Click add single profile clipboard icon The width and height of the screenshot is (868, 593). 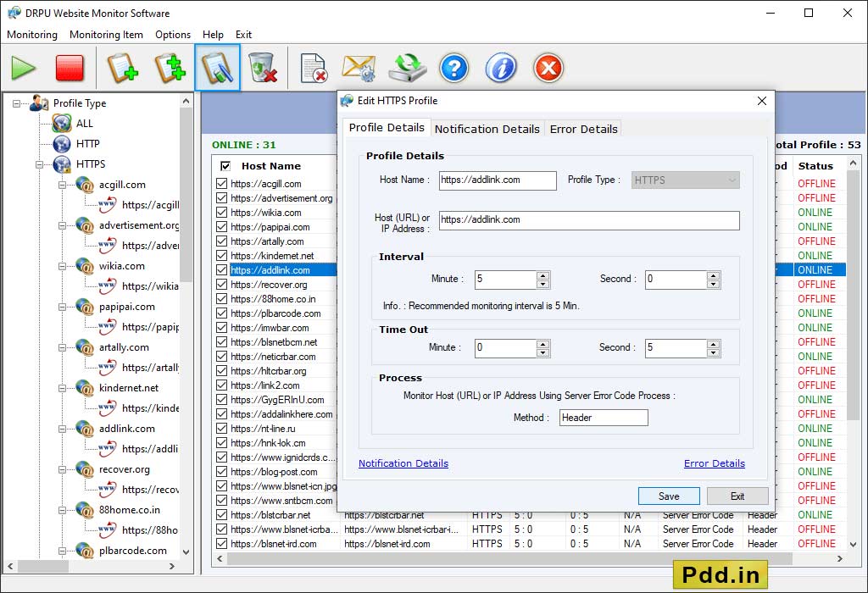point(122,68)
